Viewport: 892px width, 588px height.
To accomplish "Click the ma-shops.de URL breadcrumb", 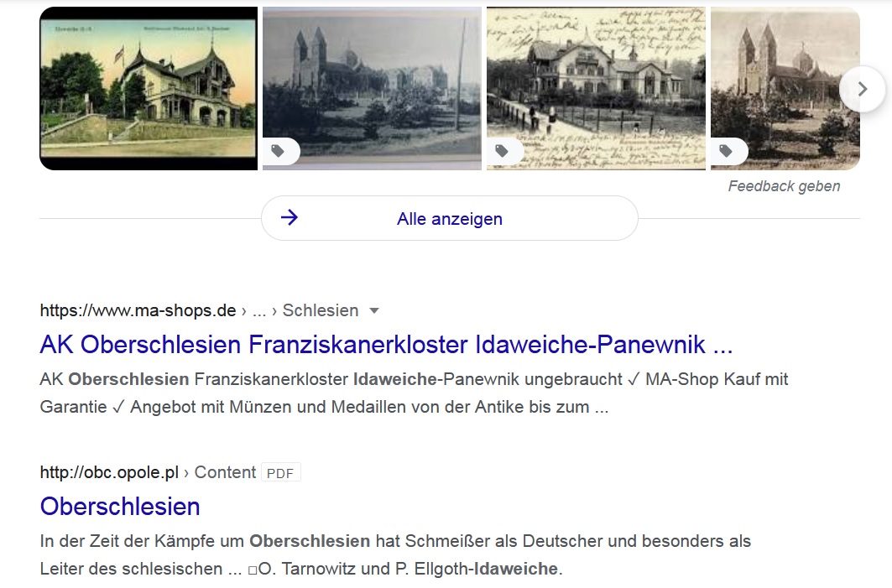I will point(138,310).
